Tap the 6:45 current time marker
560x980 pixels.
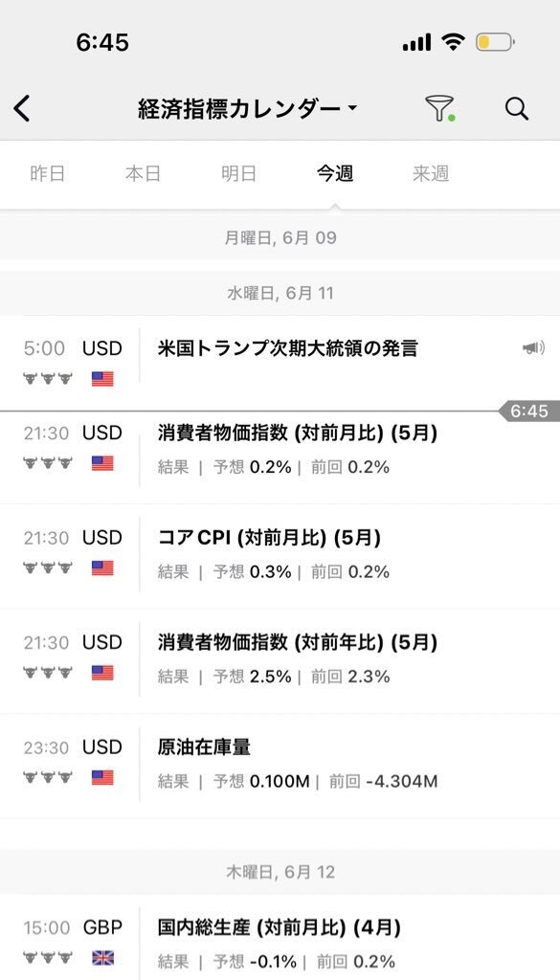(528, 411)
